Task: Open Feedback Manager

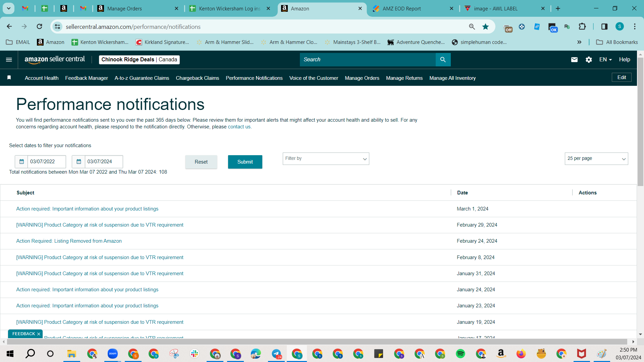Action: [x=87, y=78]
